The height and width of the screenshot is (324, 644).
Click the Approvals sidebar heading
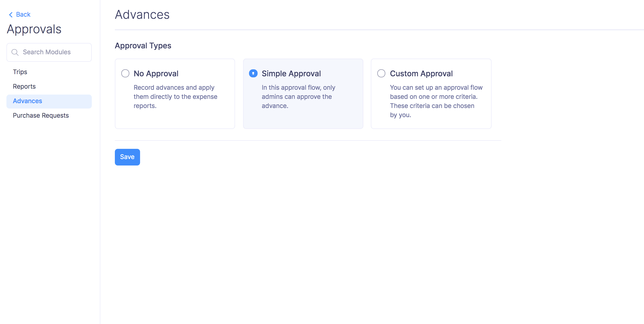click(34, 29)
